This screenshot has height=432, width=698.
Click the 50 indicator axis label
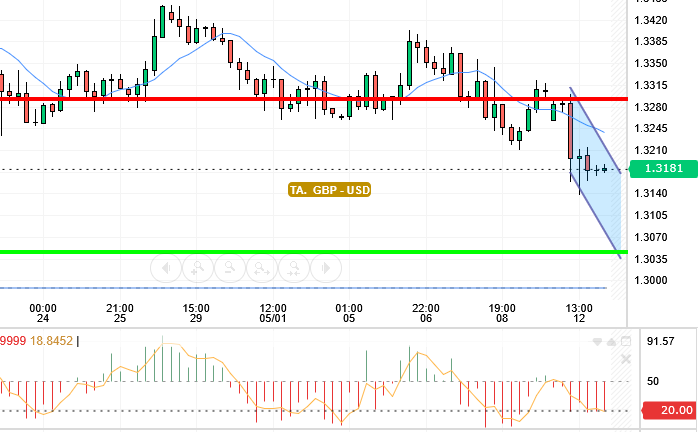[653, 381]
